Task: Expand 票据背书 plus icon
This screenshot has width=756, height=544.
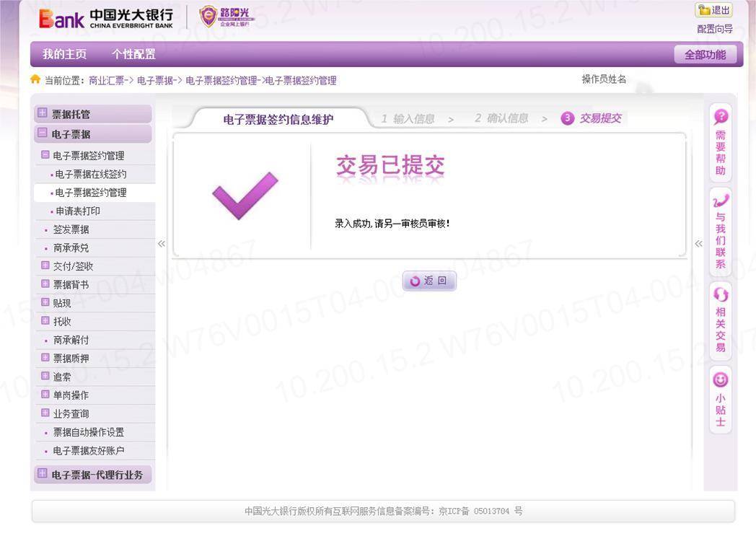Action: [x=45, y=284]
